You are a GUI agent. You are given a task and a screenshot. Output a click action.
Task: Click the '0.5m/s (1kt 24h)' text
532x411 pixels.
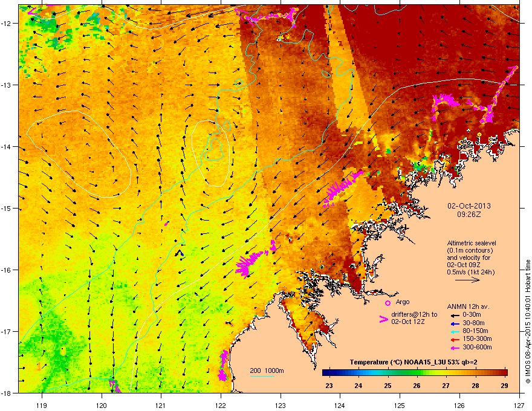coord(471,272)
